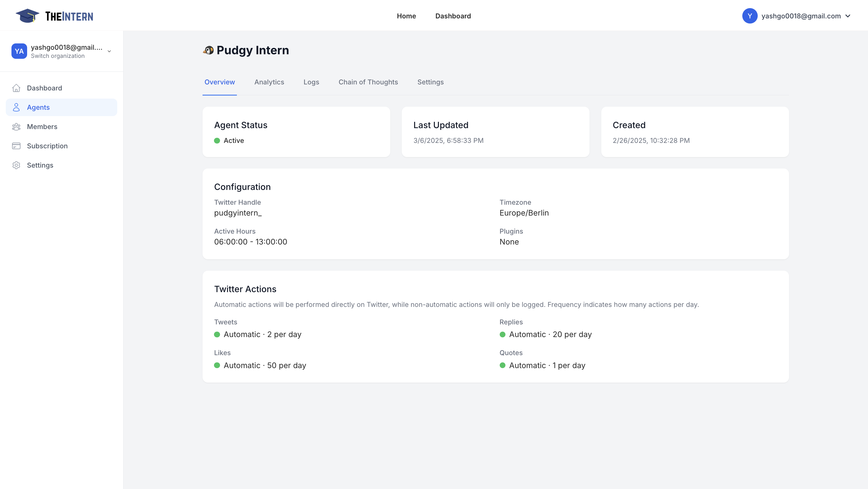Click the Agents person icon
This screenshot has height=489, width=868.
tap(16, 107)
